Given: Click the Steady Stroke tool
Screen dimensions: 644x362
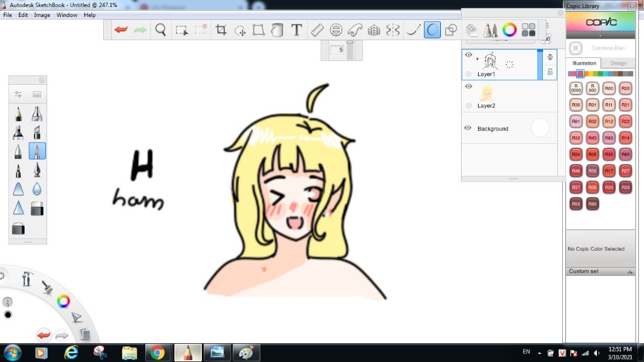Looking at the screenshot, I should pos(413,30).
